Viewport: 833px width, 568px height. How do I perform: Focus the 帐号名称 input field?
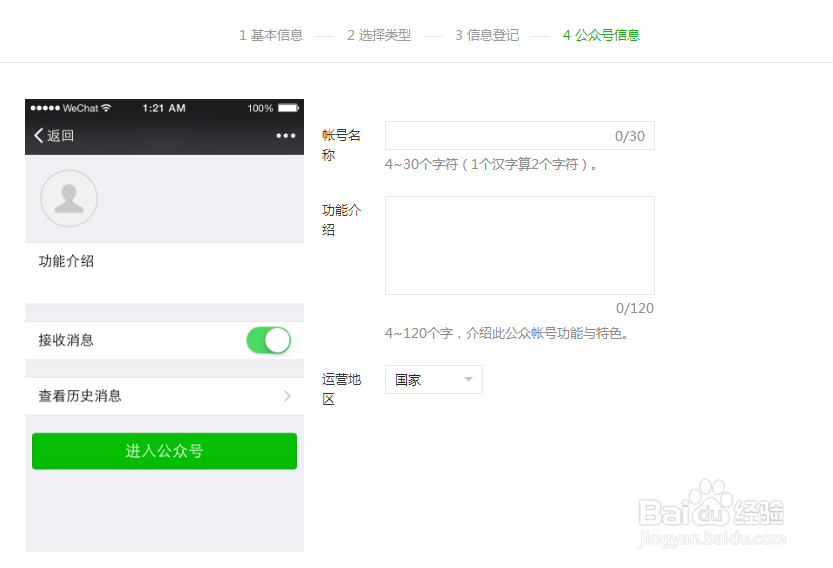tap(520, 135)
